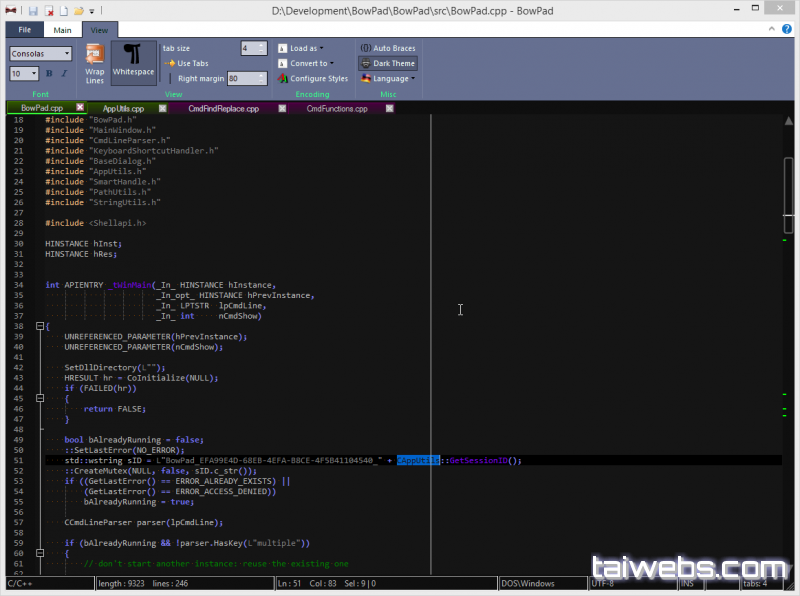The image size is (800, 596).
Task: Click the New document quick access icon
Action: [63, 10]
